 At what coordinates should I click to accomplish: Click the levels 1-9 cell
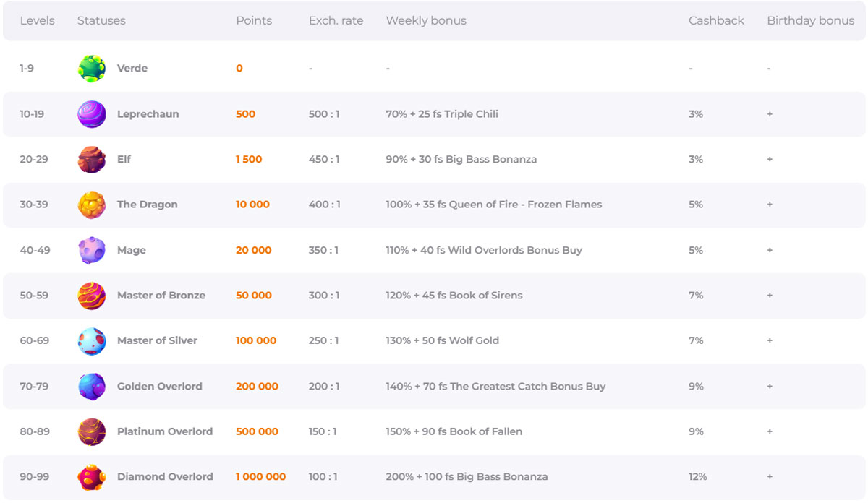coord(27,69)
